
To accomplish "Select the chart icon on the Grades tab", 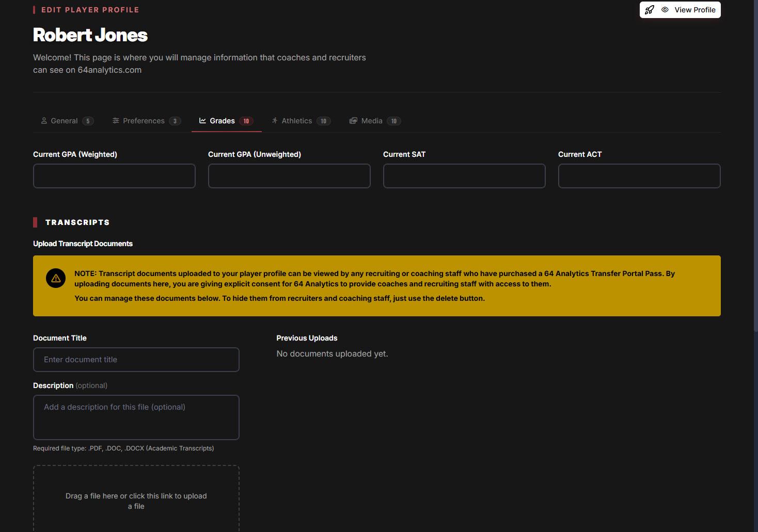I will coord(202,120).
